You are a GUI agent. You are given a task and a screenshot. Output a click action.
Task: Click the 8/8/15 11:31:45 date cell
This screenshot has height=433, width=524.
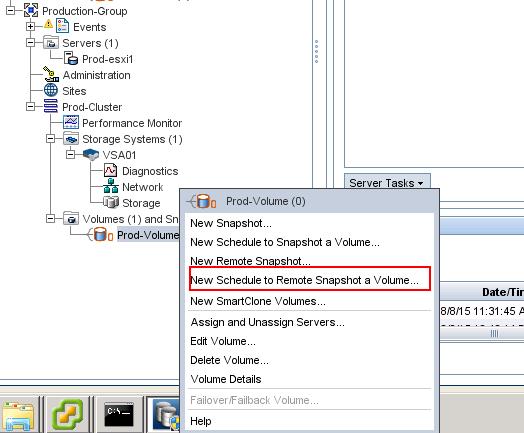(482, 311)
